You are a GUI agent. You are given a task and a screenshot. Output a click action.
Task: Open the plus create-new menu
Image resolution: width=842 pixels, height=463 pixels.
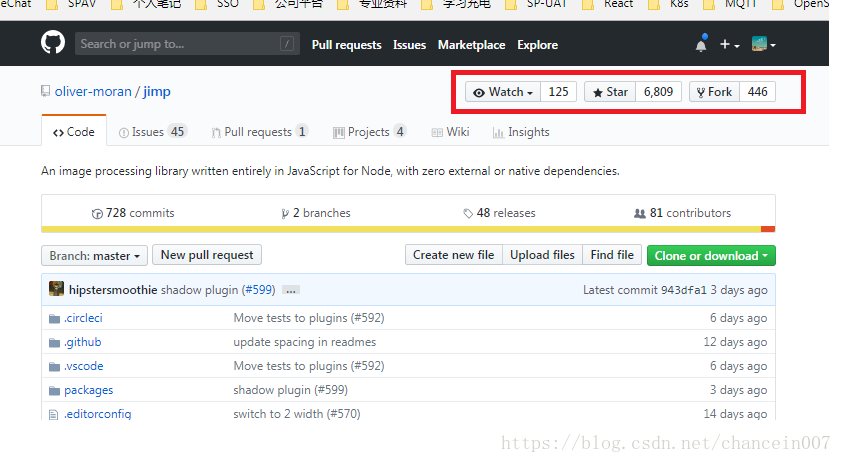click(729, 45)
